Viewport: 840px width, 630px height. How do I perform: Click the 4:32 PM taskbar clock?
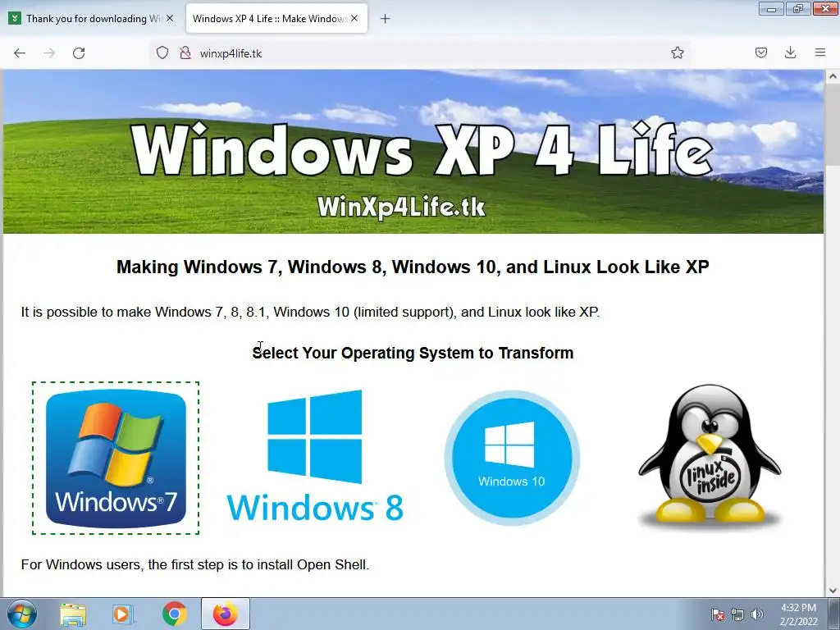point(798,614)
